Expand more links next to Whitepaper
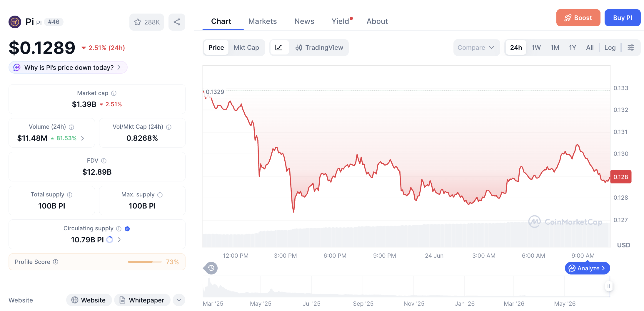 click(x=179, y=300)
